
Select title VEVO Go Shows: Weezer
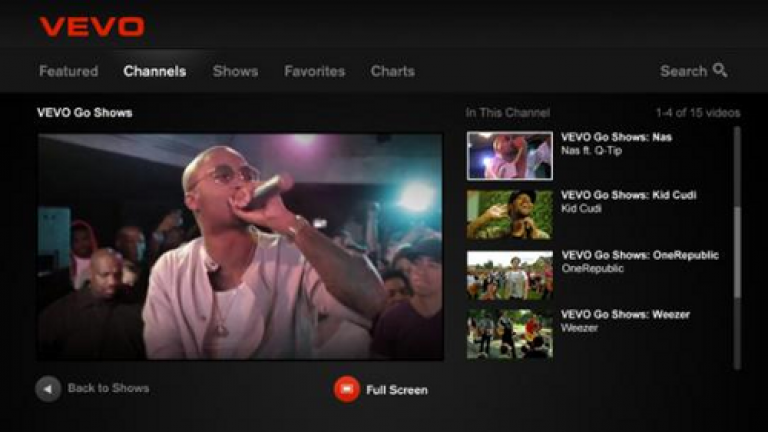point(625,314)
